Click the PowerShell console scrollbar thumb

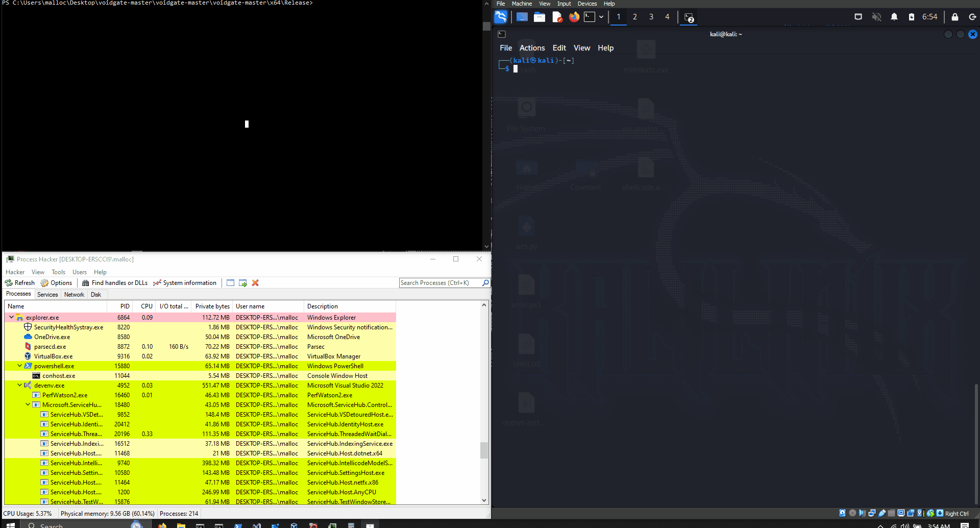(x=486, y=26)
